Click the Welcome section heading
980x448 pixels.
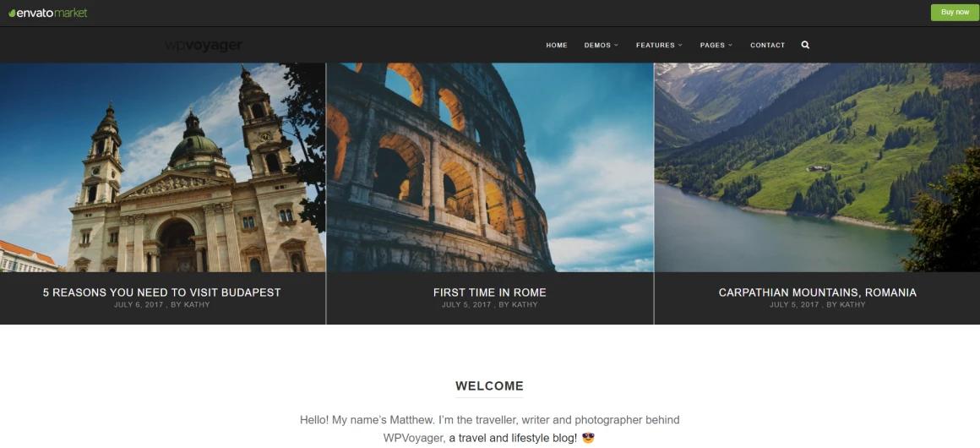tap(489, 386)
